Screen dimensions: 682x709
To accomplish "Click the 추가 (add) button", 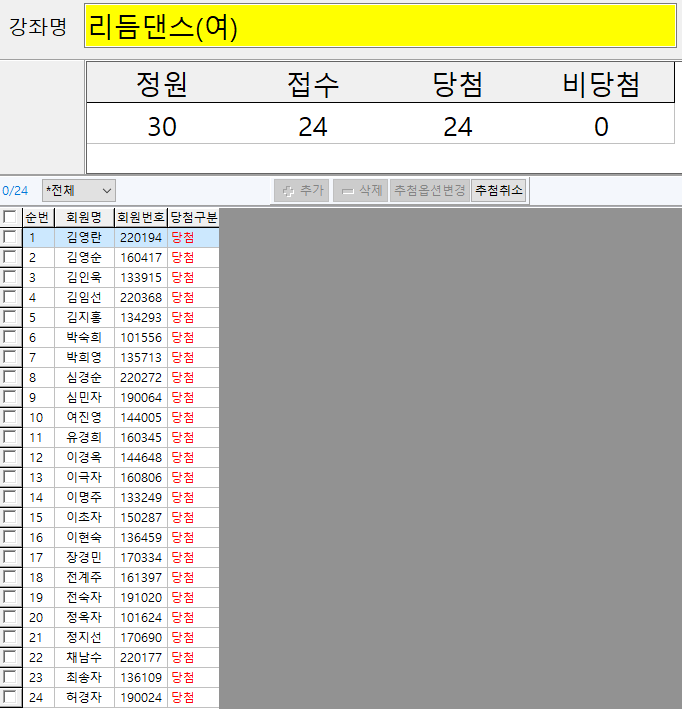I will point(302,190).
